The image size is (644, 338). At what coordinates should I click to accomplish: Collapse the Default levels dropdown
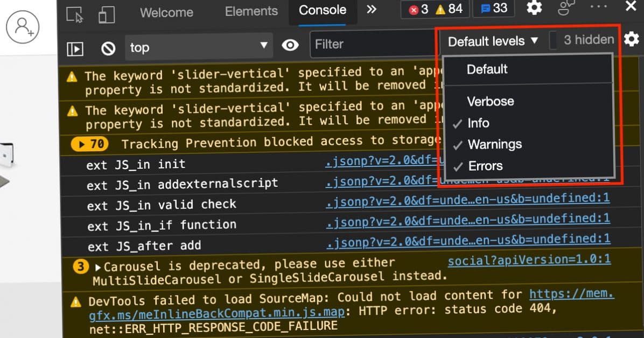click(493, 41)
